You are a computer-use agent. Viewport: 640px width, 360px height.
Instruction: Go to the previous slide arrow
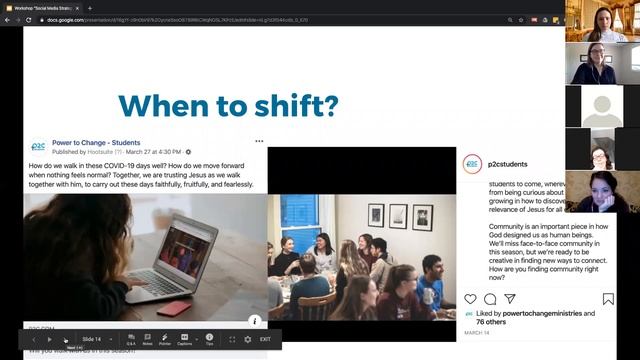pyautogui.click(x=33, y=340)
